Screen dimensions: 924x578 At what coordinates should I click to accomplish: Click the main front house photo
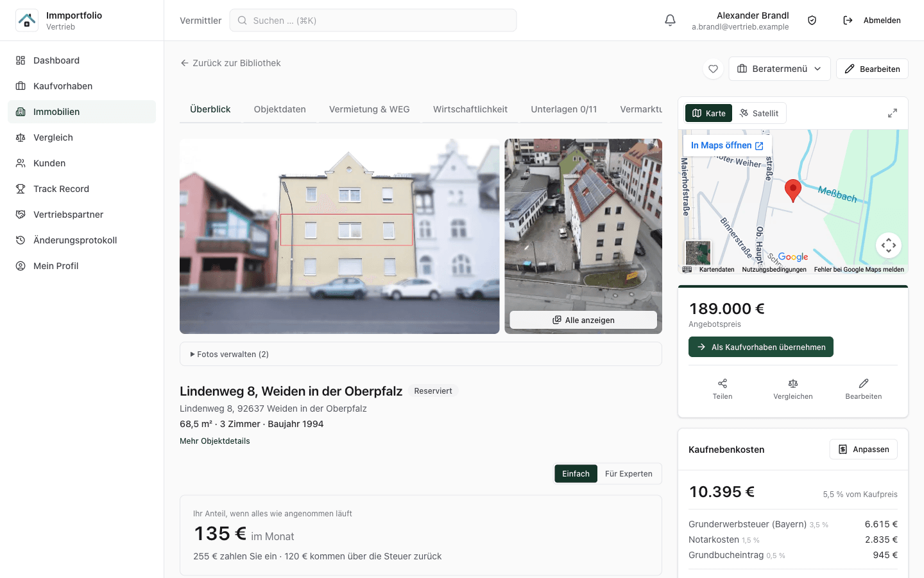coord(339,236)
